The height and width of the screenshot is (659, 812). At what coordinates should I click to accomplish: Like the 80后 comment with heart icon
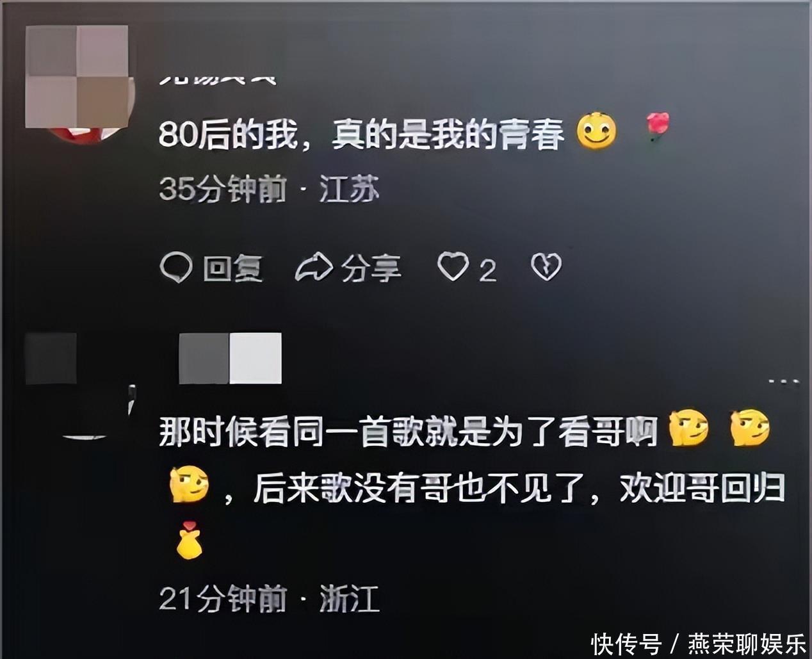pyautogui.click(x=453, y=266)
